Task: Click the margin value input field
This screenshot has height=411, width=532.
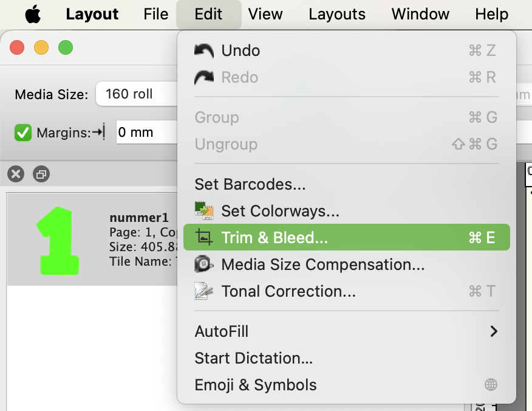Action: (146, 132)
